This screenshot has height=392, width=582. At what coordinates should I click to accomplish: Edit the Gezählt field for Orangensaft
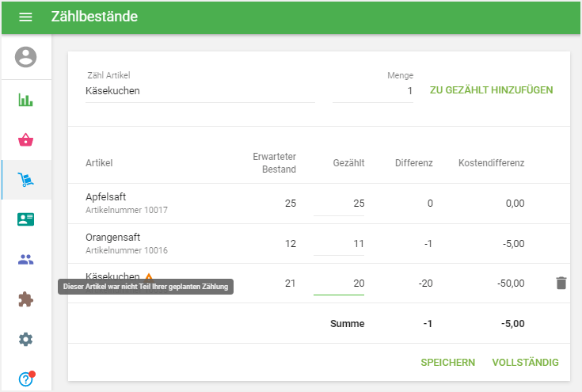(340, 243)
